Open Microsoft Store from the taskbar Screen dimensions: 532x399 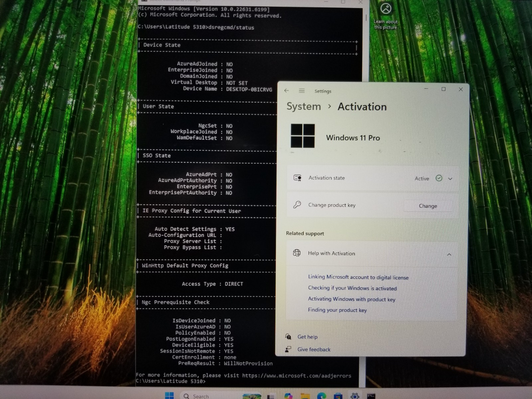(338, 396)
